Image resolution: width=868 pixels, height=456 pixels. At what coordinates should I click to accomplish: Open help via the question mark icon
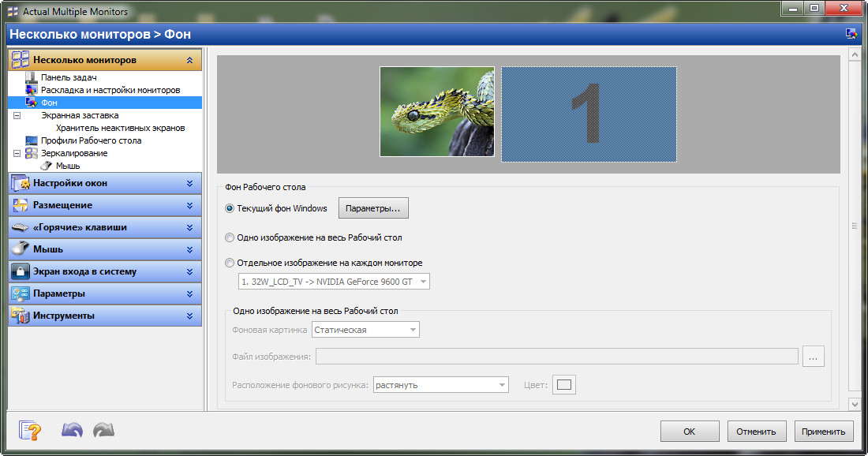point(30,430)
